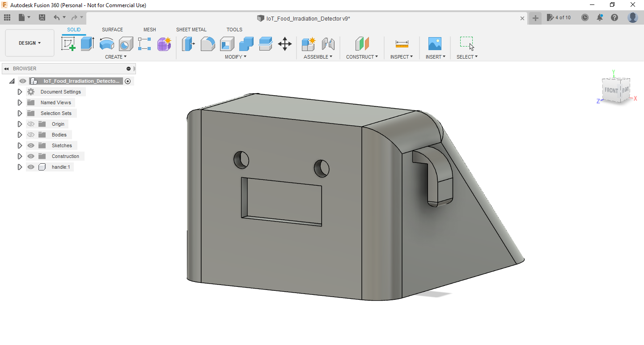
Task: Expand the handle:1 component
Action: 20,167
